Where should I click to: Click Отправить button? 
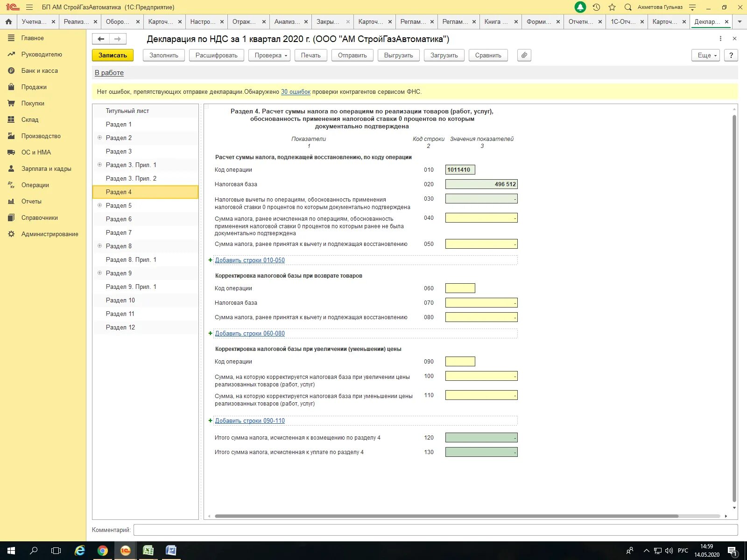tap(352, 55)
